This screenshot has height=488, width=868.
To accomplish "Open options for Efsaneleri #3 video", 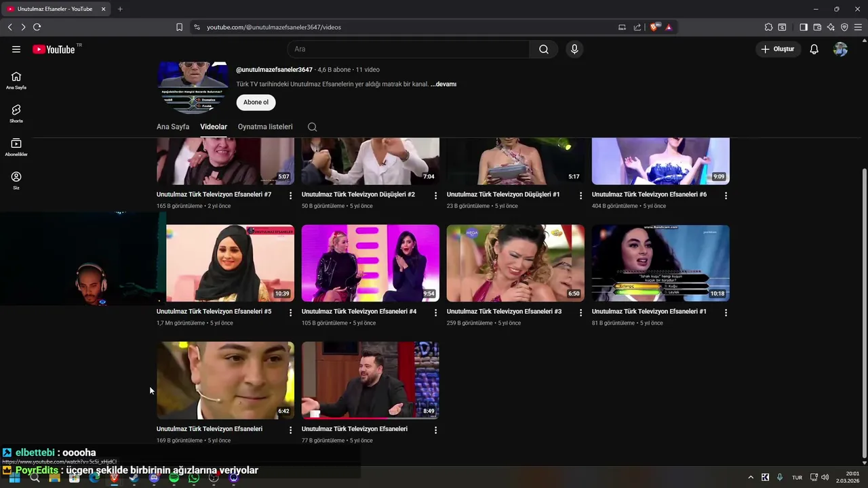I will (580, 312).
